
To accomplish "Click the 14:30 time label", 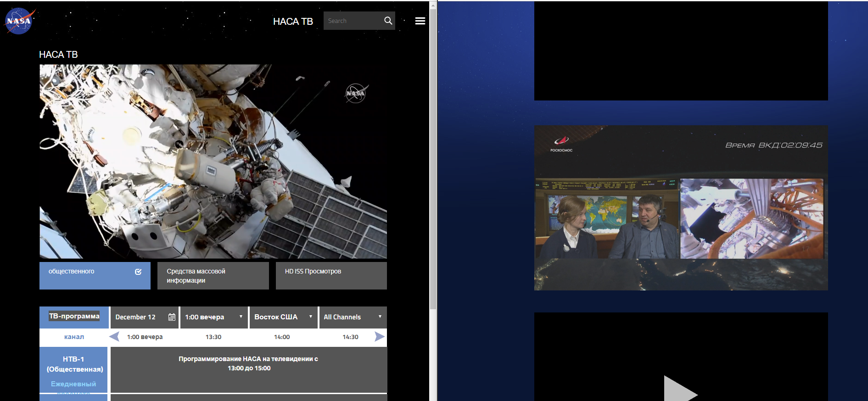I will pos(350,337).
